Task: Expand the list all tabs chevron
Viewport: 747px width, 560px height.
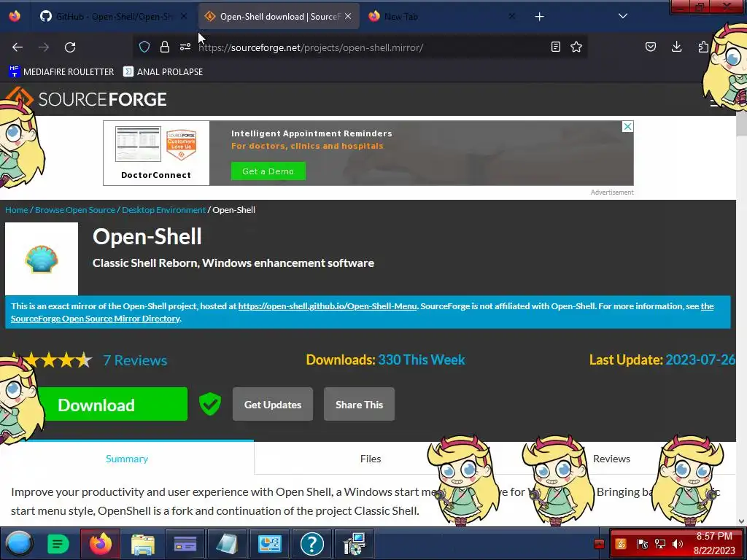Action: [x=623, y=16]
